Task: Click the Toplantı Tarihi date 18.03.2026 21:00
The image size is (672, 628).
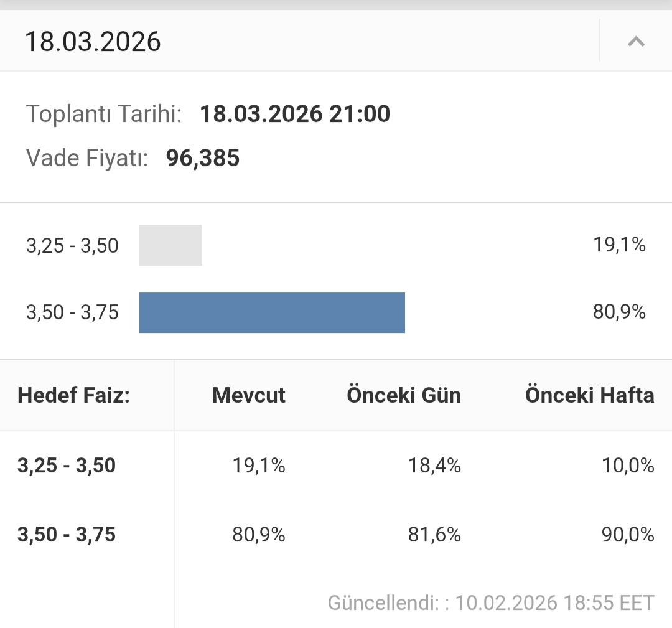Action: pyautogui.click(x=295, y=114)
